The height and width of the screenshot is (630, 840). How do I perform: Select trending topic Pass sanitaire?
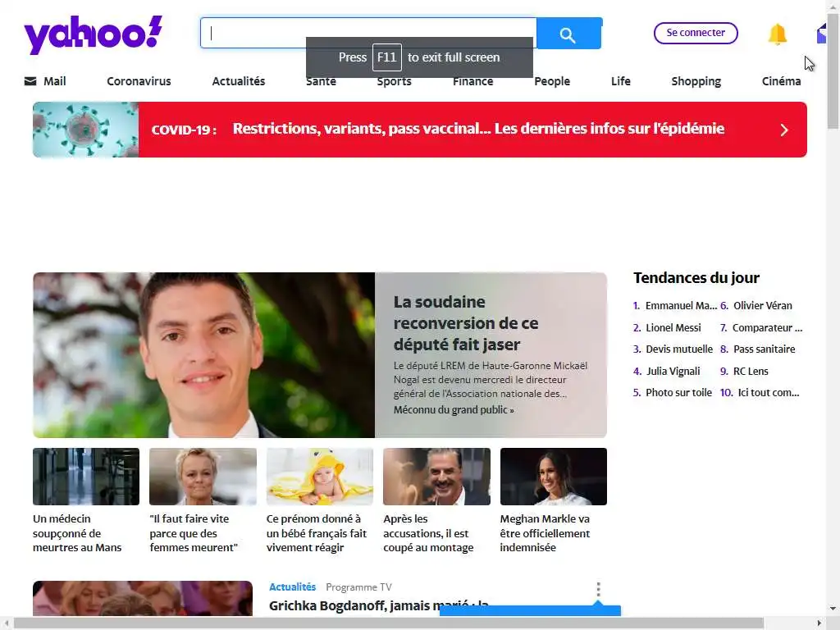764,349
